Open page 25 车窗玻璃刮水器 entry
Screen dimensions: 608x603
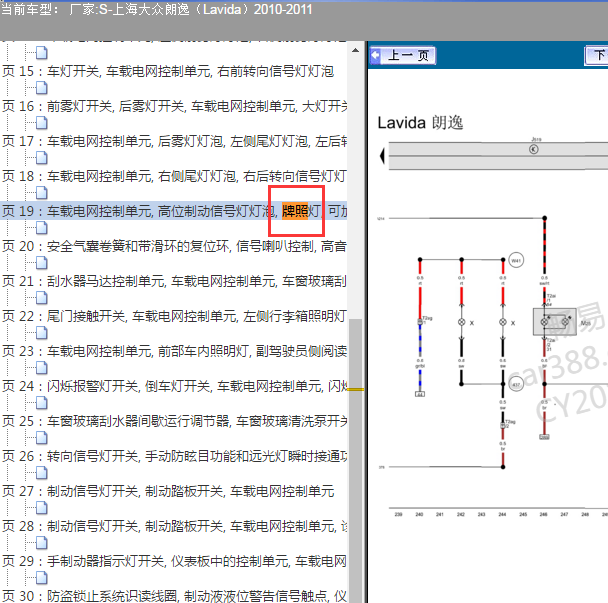click(174, 421)
